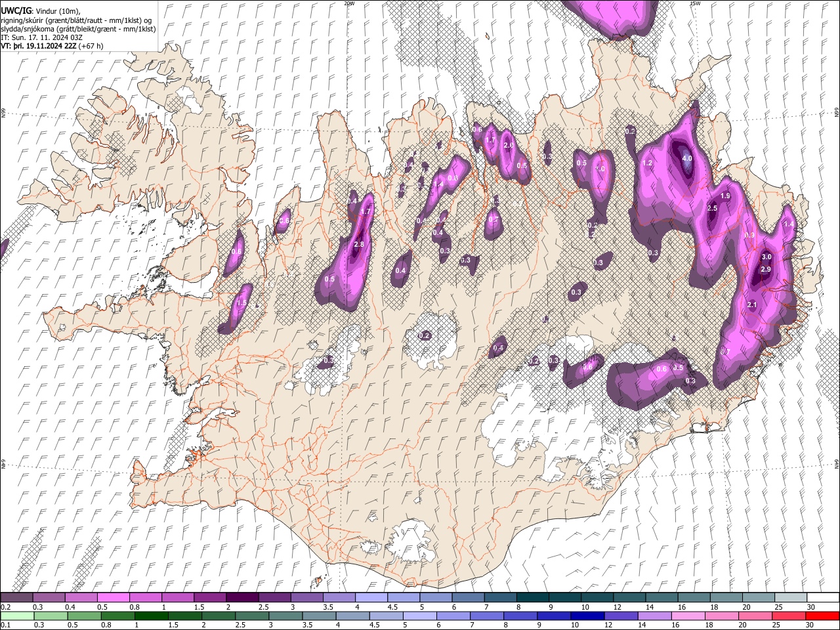
Task: Select the 3.0 value label in east Iceland
Action: click(x=766, y=257)
